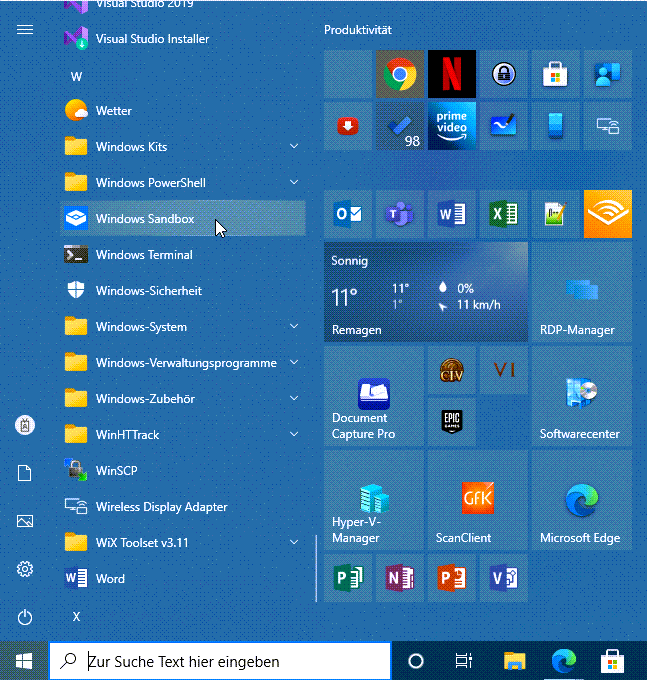Screen dimensions: 647x680
Task: Open the user account icon in sidebar
Action: coord(25,425)
